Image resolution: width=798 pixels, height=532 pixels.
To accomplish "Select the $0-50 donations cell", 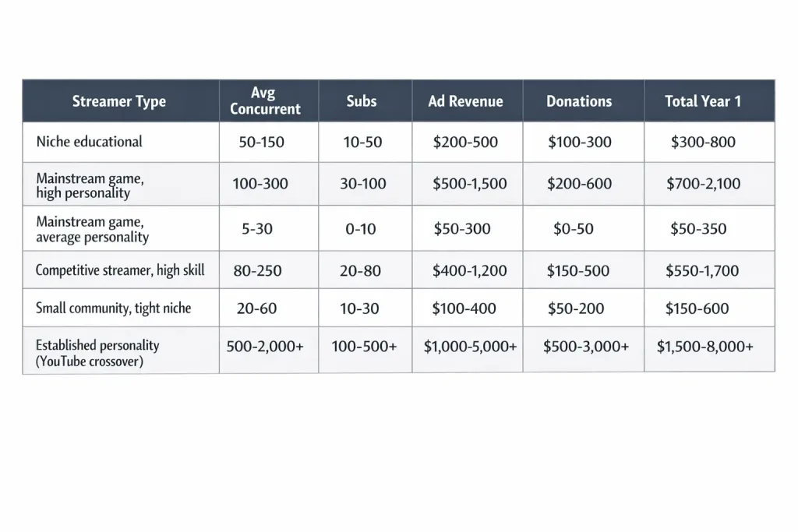I will tap(573, 229).
